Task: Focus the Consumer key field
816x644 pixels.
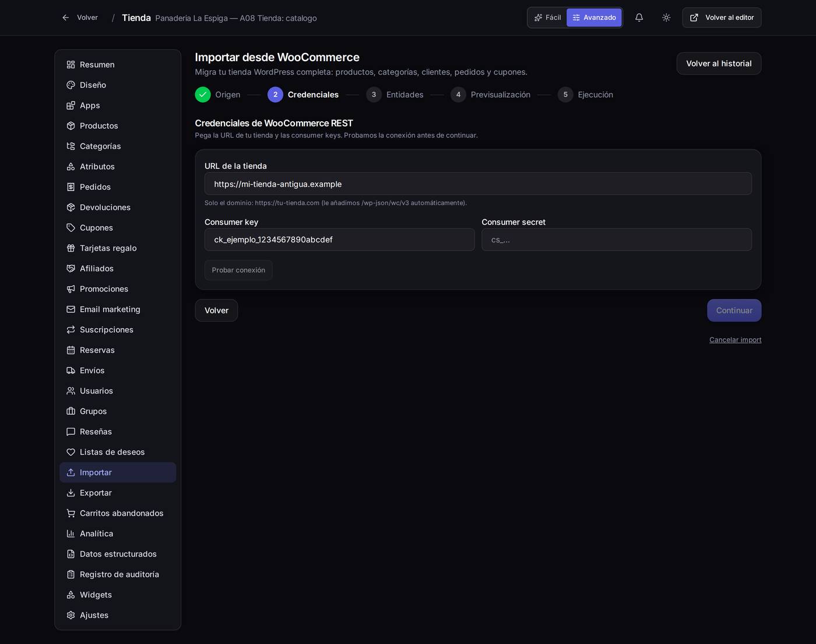Action: click(339, 240)
